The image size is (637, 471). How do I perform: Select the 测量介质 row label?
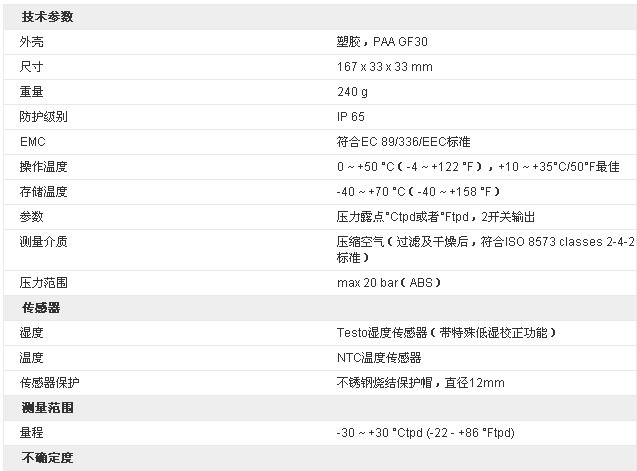[x=43, y=242]
